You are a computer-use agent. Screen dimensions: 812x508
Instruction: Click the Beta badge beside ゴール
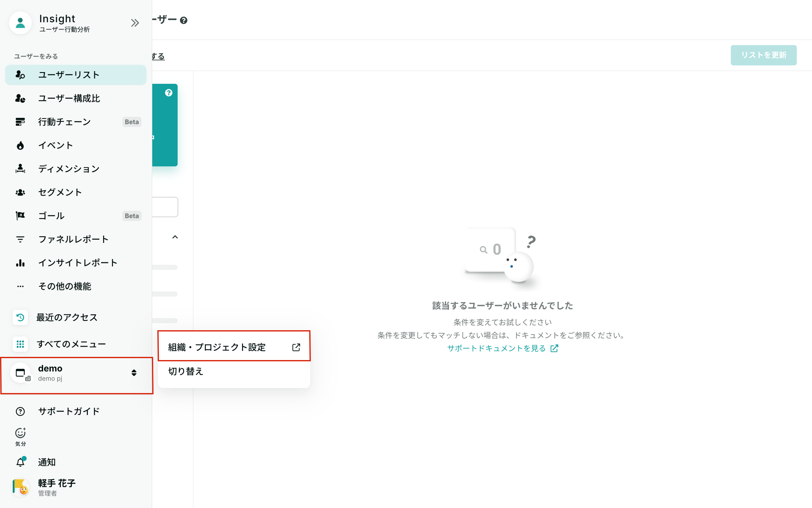tap(132, 216)
